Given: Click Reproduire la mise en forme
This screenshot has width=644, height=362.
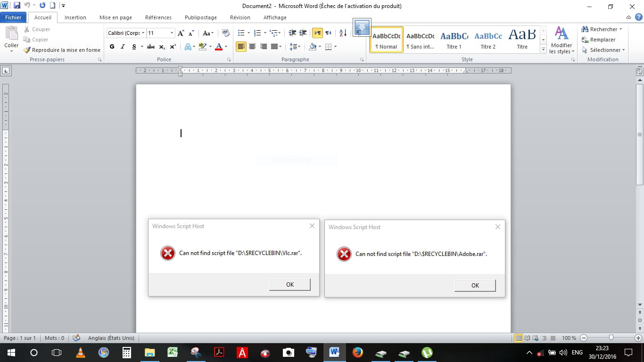Looking at the screenshot, I should point(62,50).
